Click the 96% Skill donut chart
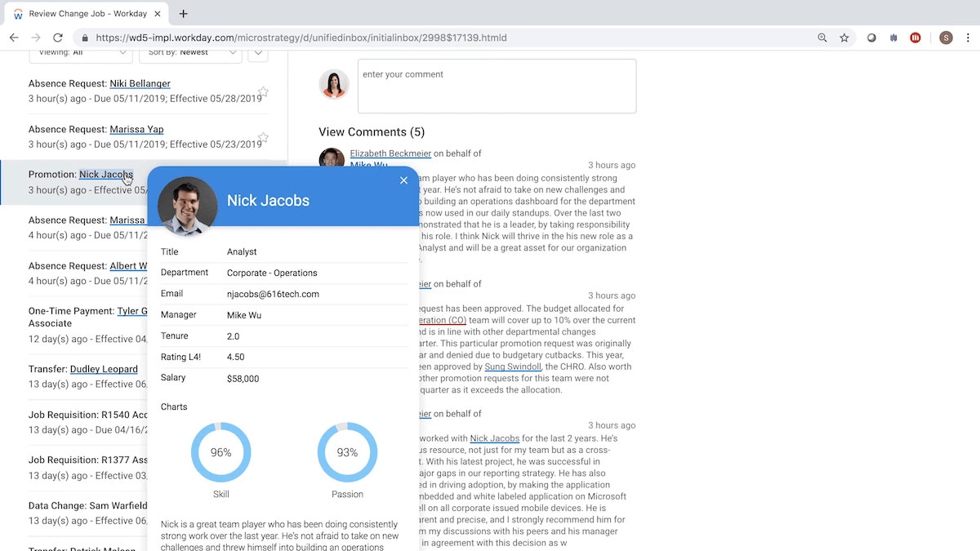980x551 pixels. coord(220,452)
